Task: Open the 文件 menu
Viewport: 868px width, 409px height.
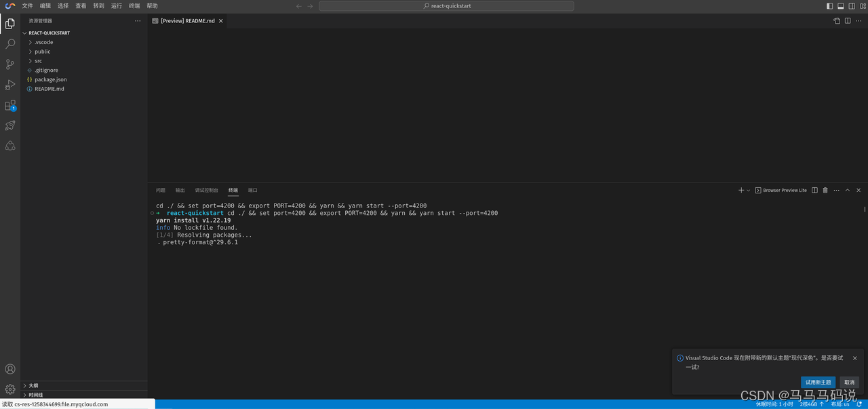Action: coord(27,6)
